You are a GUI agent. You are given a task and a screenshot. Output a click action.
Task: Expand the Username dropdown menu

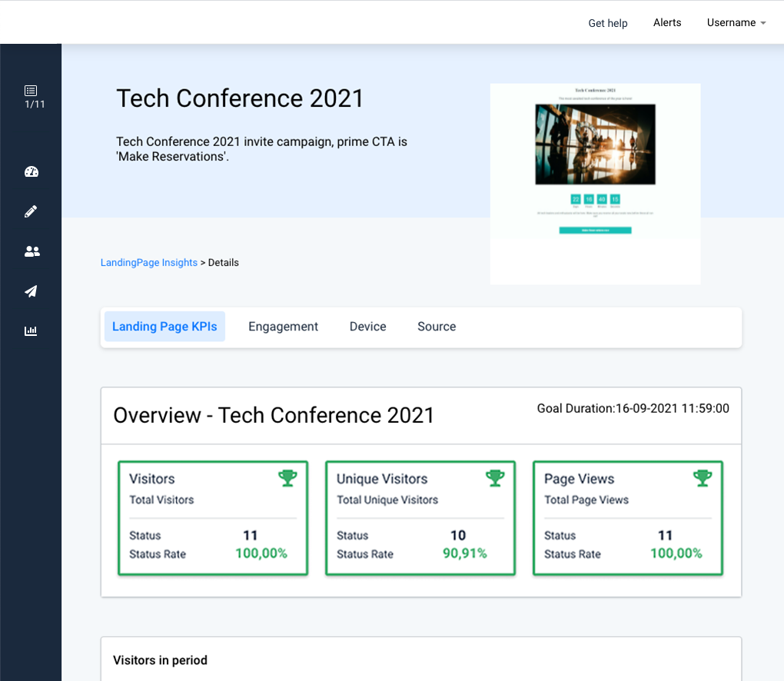pyautogui.click(x=736, y=22)
